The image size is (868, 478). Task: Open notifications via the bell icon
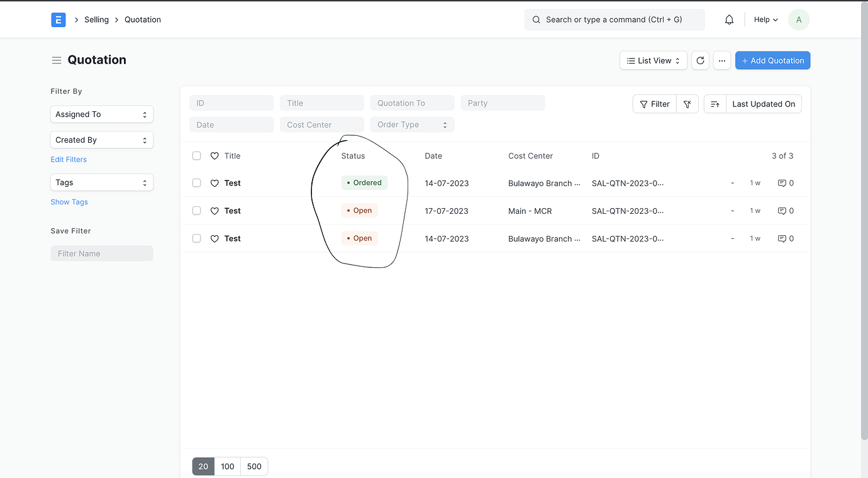pos(729,19)
